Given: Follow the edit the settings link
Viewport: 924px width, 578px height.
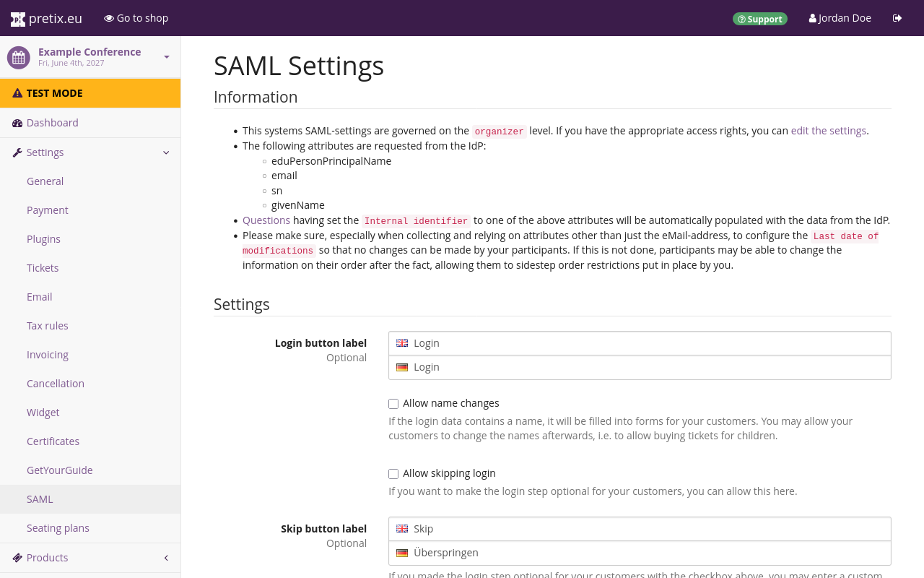Looking at the screenshot, I should (x=829, y=130).
